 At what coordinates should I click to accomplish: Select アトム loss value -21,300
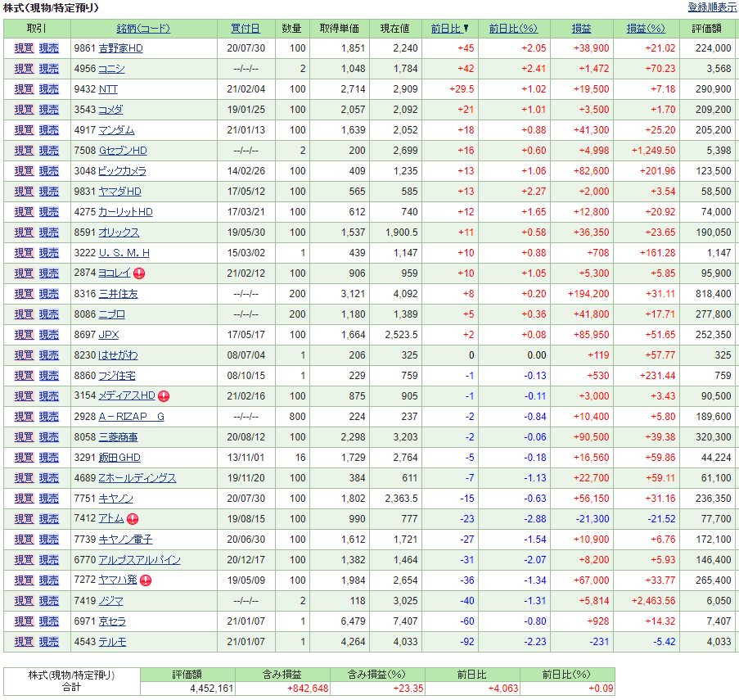pyautogui.click(x=593, y=519)
